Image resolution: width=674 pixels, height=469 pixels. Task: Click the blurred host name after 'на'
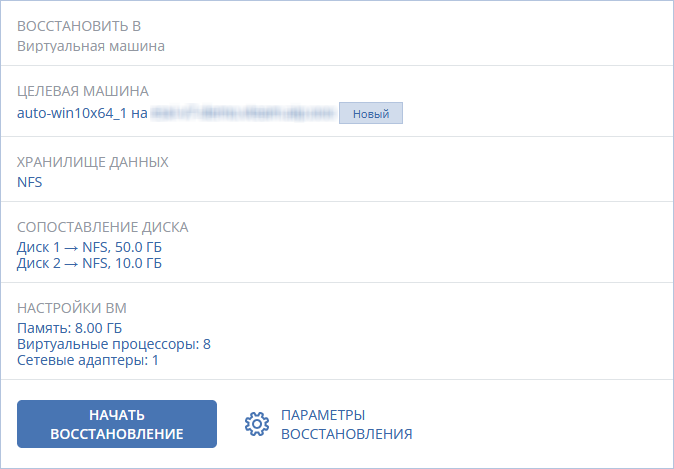(x=242, y=113)
